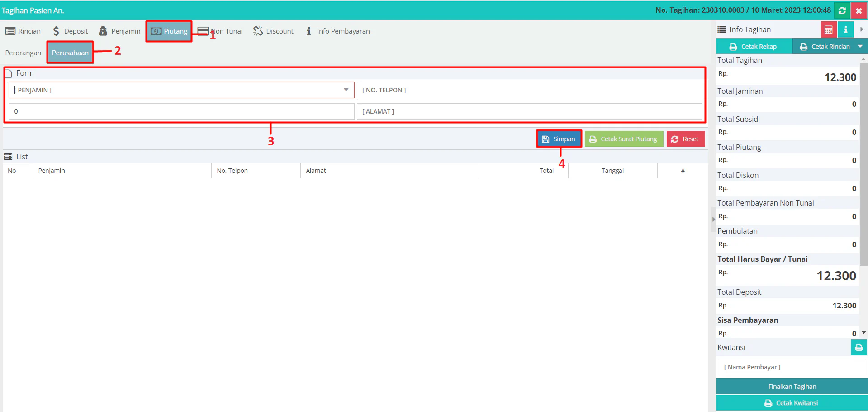Select the Perusahaan sub-tab
Screen dimensions: 868x412
pos(70,53)
